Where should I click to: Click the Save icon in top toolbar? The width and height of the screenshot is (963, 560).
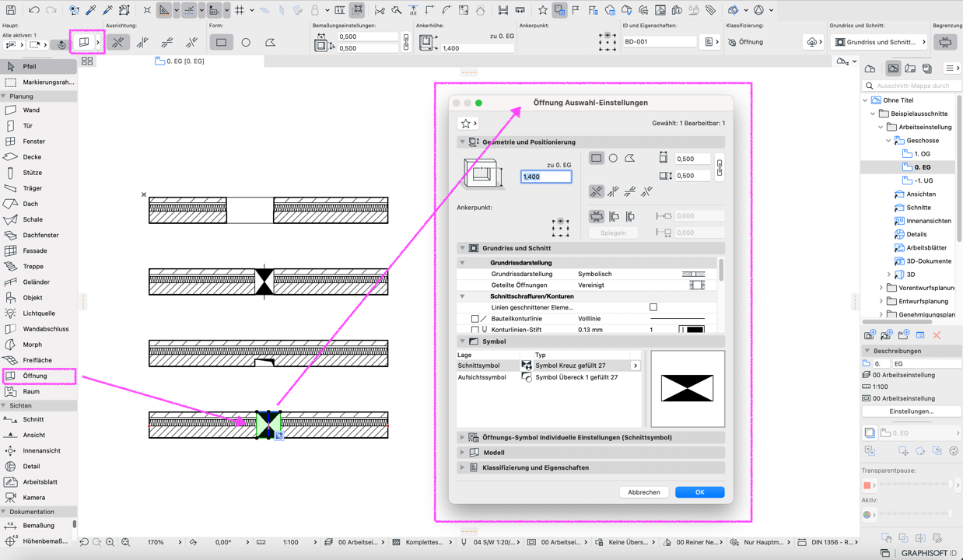11,10
